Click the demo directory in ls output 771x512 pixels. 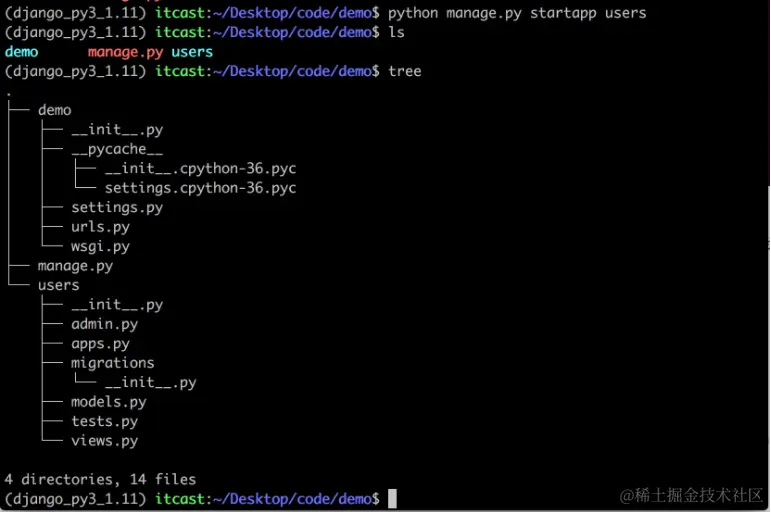click(21, 51)
